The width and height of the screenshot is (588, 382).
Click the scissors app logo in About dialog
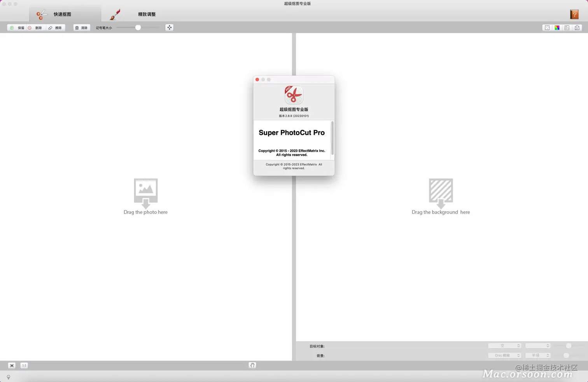click(294, 95)
